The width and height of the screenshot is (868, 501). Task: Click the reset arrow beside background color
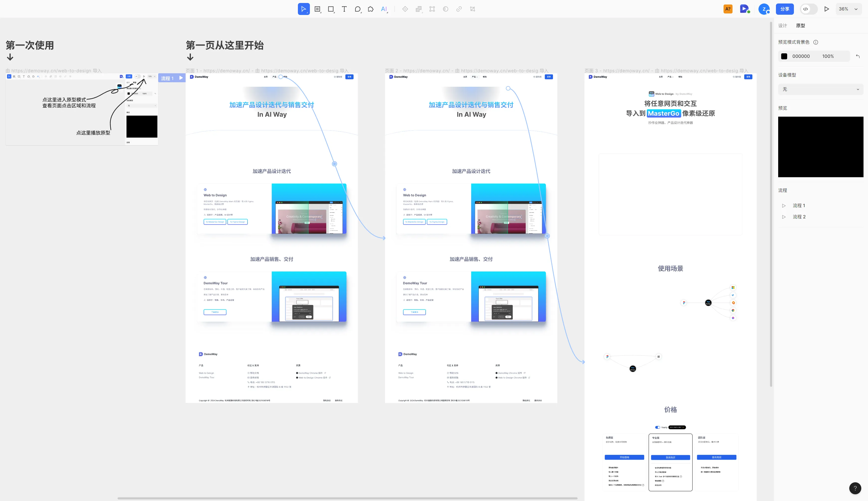click(x=858, y=56)
